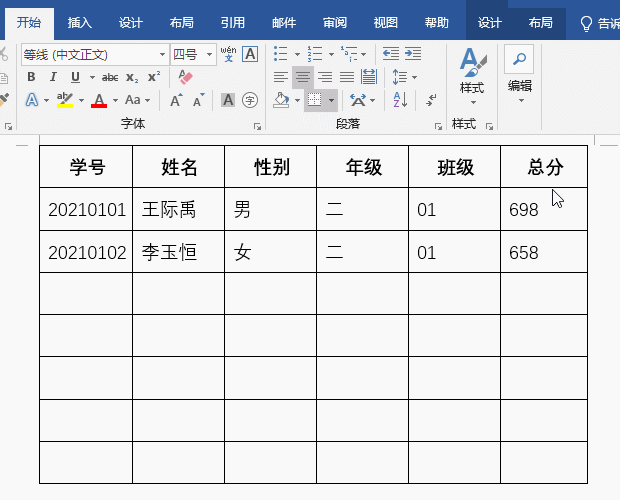Switch to the 开始 tab
Image resolution: width=620 pixels, height=500 pixels.
pos(29,23)
